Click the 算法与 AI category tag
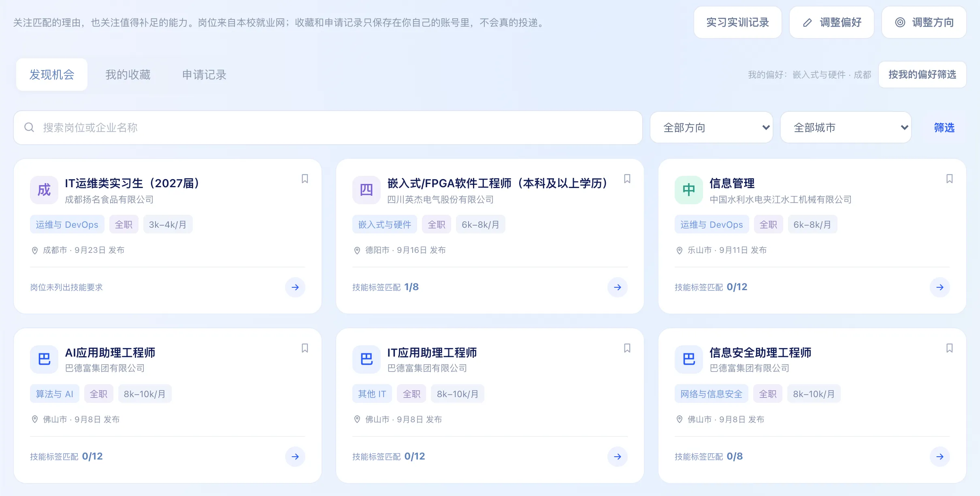The image size is (980, 496). pyautogui.click(x=55, y=394)
